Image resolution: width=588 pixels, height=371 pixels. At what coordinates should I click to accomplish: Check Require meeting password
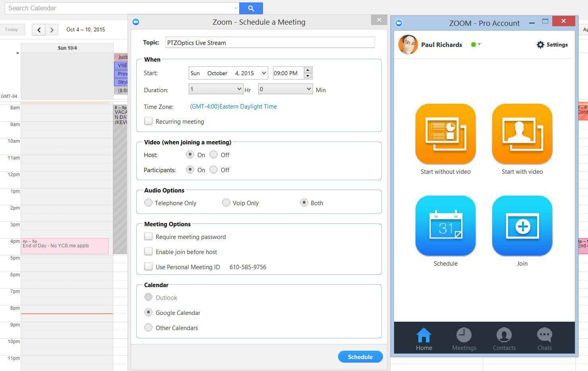[148, 236]
